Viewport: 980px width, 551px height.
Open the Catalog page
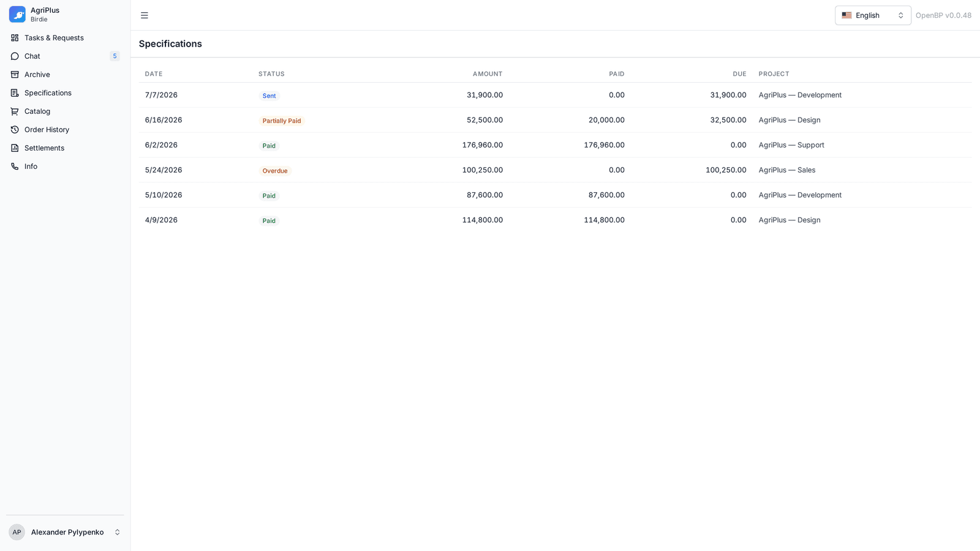(x=65, y=111)
